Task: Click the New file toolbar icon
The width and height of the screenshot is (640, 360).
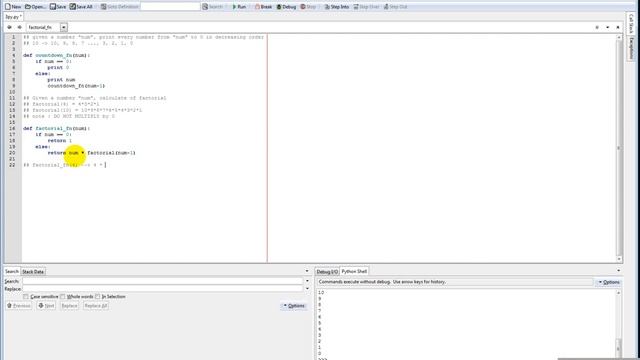Action: click(x=13, y=7)
